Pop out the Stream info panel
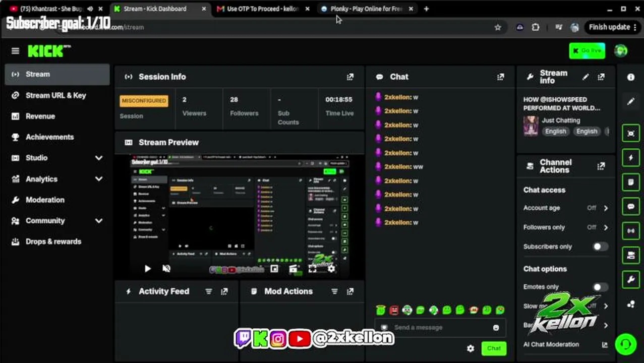This screenshot has height=363, width=644. coord(601,77)
